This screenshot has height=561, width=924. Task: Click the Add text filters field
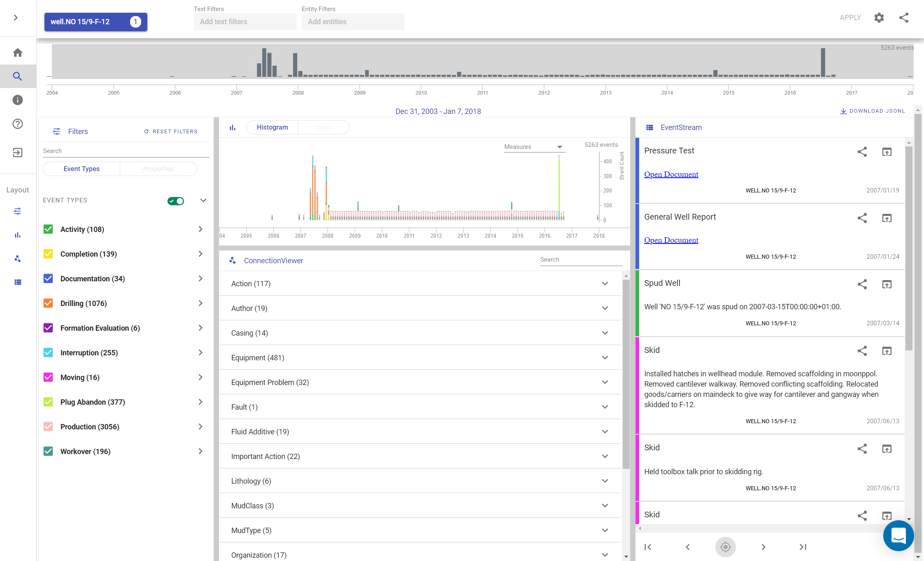[245, 22]
